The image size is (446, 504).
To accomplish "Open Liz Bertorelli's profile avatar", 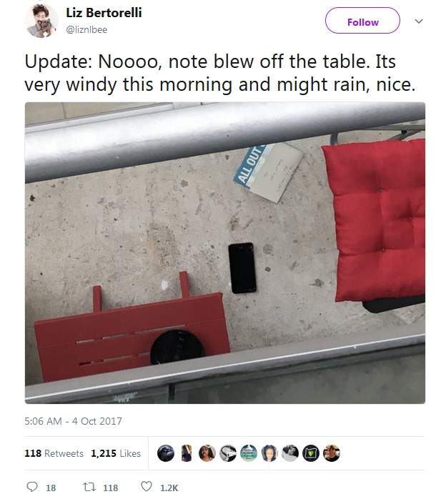I will [41, 21].
